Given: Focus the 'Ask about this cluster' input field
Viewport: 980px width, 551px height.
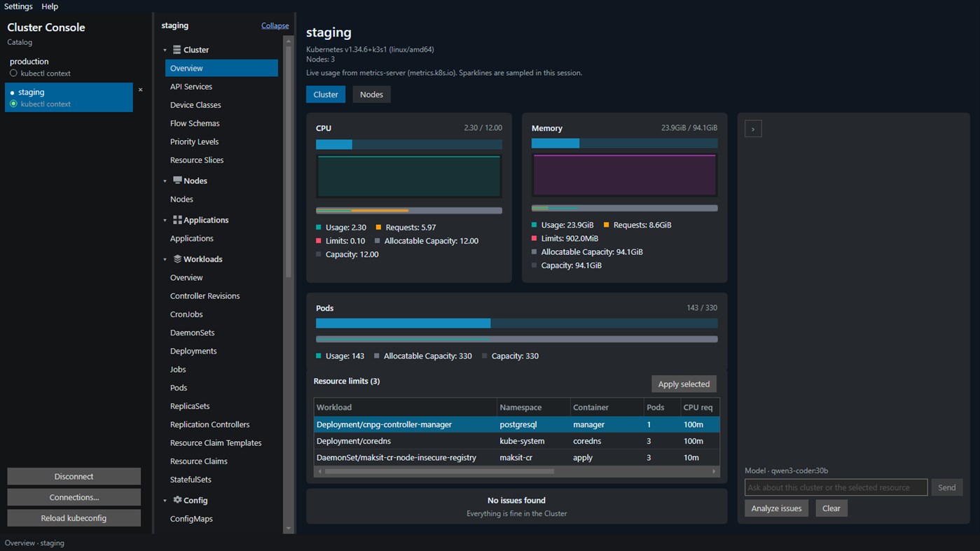Looking at the screenshot, I should click(836, 487).
